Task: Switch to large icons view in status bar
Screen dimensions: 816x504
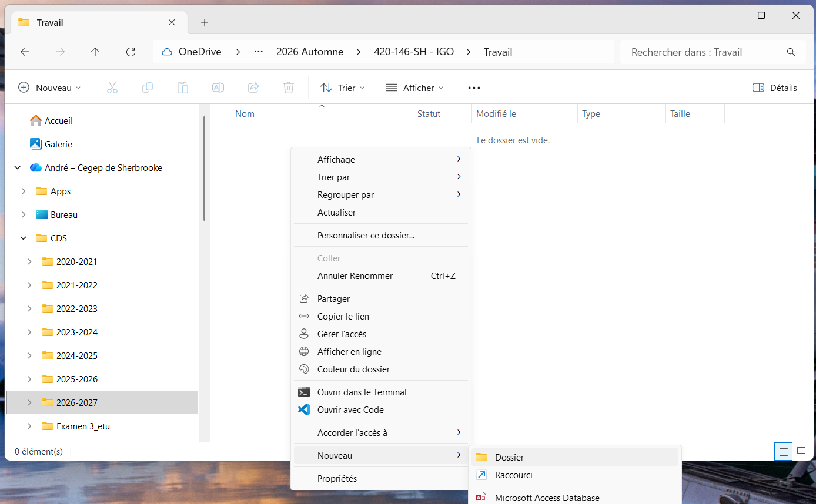Action: click(x=801, y=452)
